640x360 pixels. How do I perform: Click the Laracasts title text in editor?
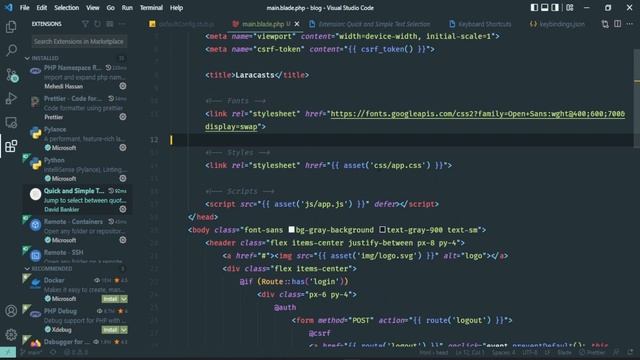(255, 75)
